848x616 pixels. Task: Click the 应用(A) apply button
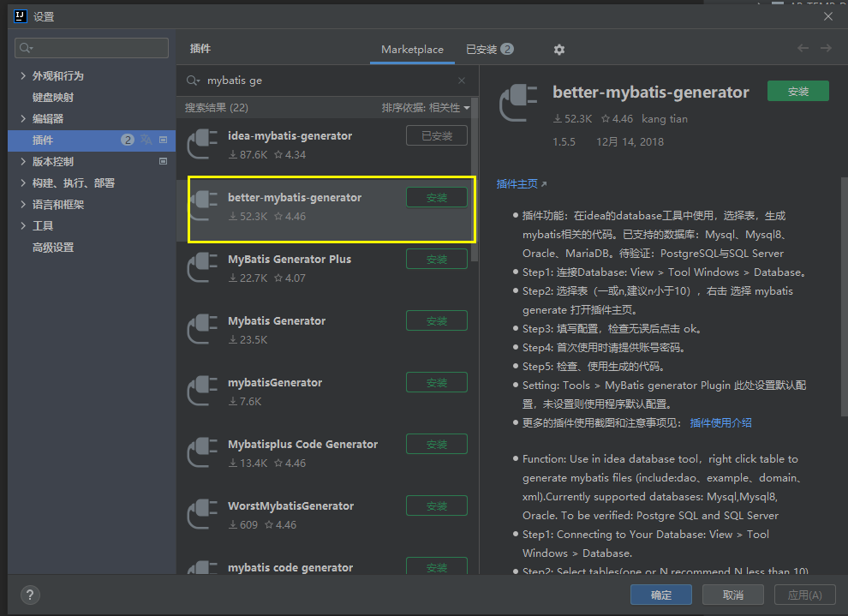point(804,595)
